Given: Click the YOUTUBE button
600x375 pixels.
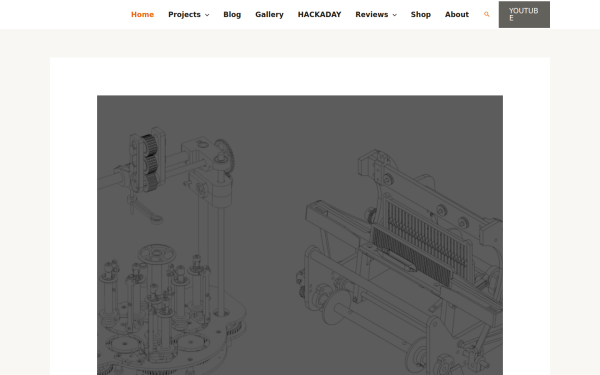Looking at the screenshot, I should tap(524, 15).
